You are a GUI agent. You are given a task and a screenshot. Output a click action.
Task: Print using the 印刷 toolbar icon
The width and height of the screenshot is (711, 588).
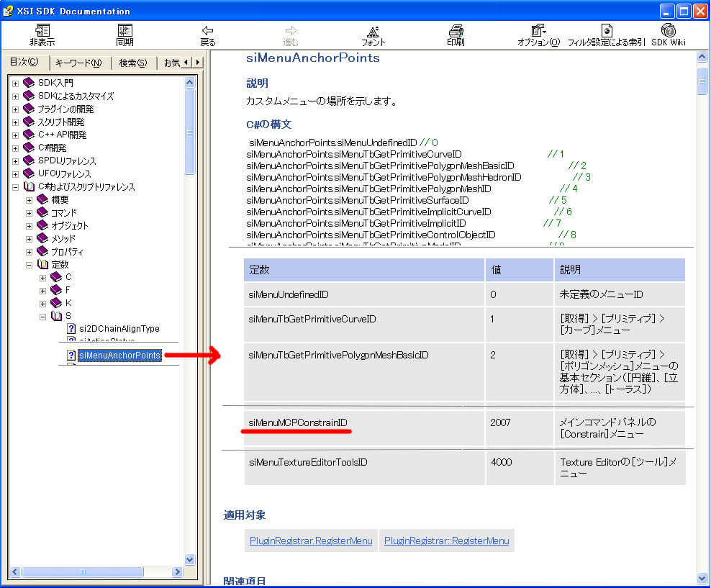456,30
